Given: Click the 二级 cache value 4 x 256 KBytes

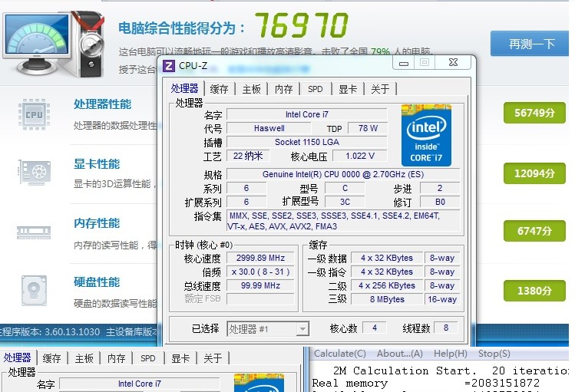Looking at the screenshot, I should [x=387, y=285].
